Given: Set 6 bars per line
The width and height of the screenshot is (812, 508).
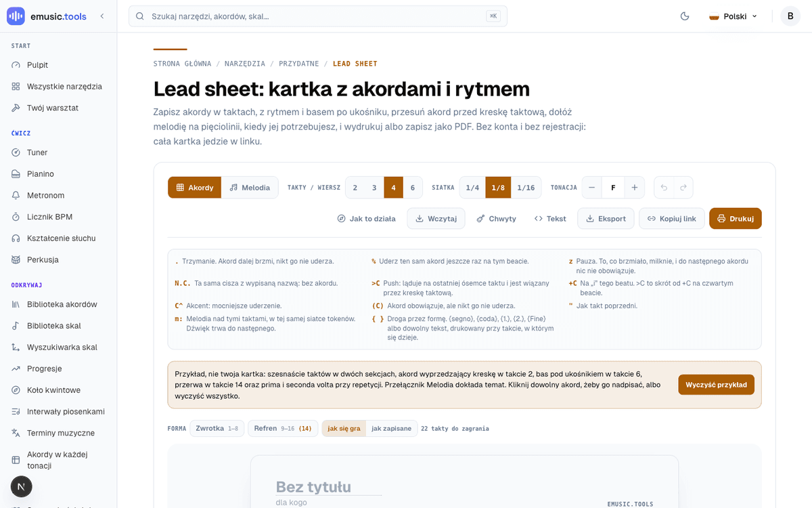Looking at the screenshot, I should tap(413, 188).
